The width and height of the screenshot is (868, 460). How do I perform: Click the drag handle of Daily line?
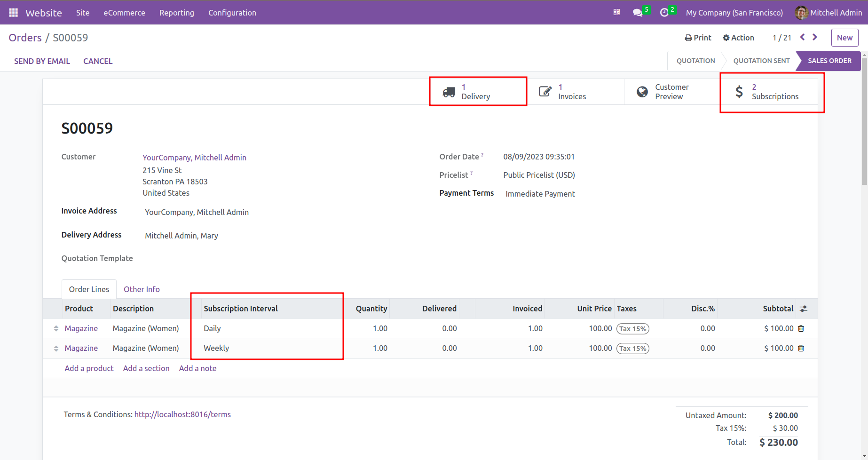[x=56, y=329]
